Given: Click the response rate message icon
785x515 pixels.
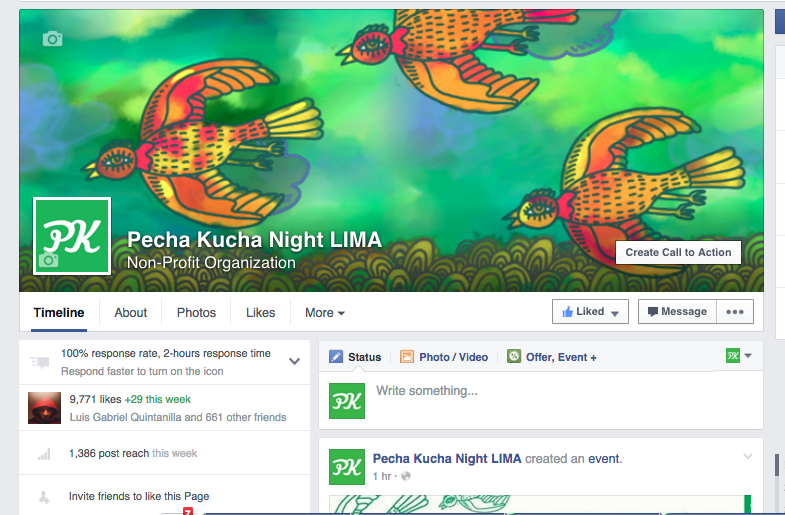Looking at the screenshot, I should click(x=40, y=362).
